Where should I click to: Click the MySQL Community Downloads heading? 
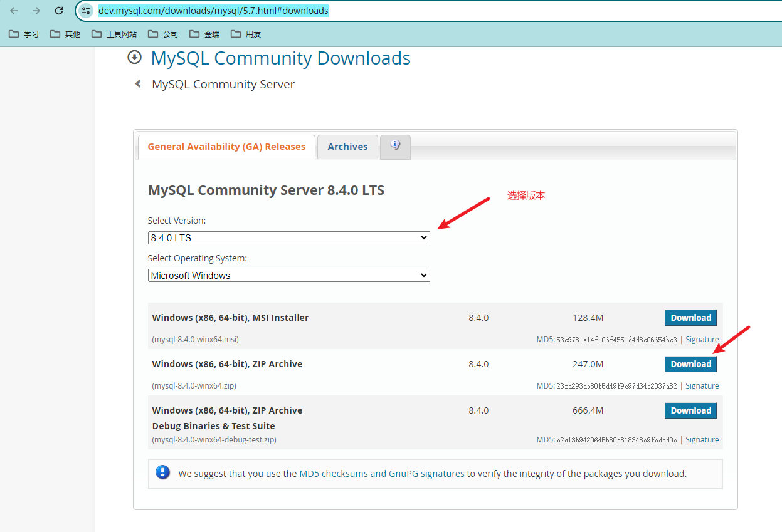[x=281, y=58]
